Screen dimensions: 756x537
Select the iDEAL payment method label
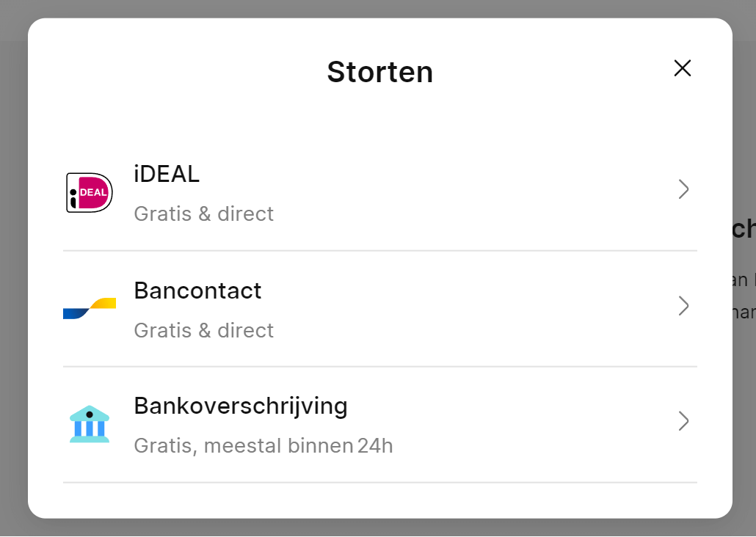[x=167, y=174]
